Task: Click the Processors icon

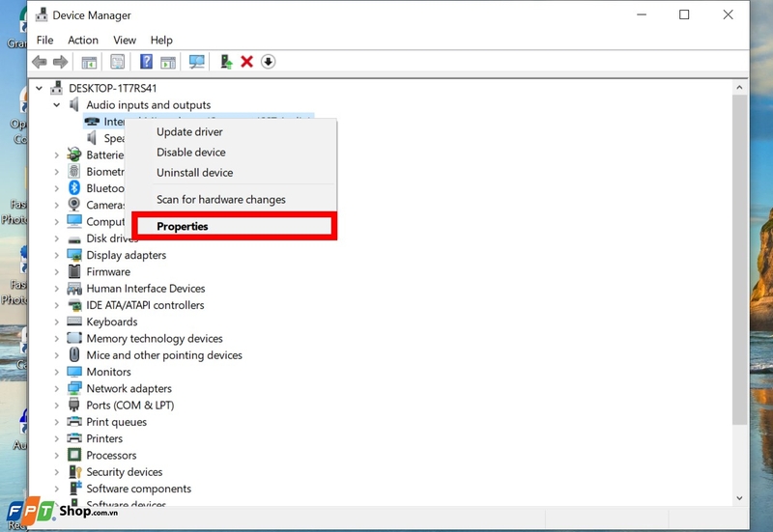Action: click(74, 455)
